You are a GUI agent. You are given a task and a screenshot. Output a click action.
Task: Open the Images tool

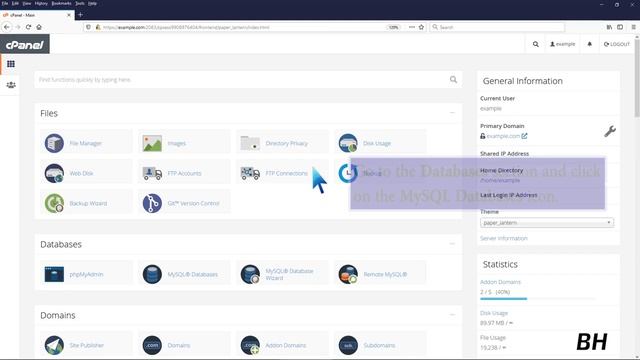[152, 143]
